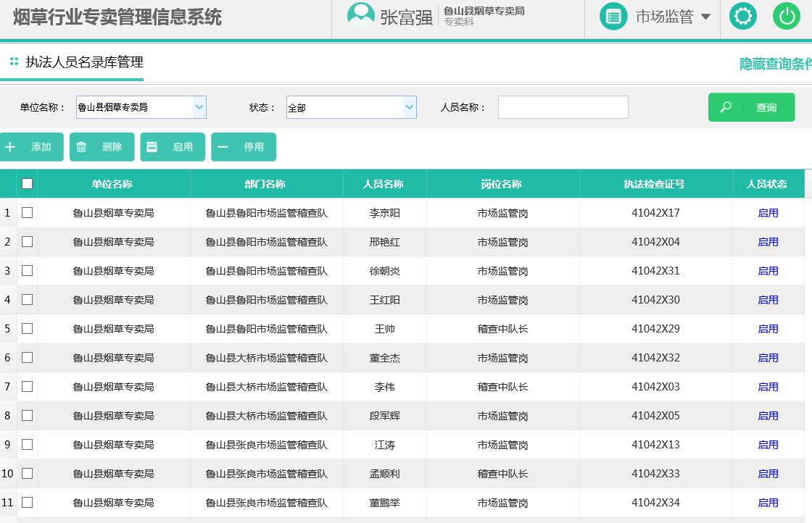Click certificate number 41042X31
Screen dimensions: 812x523
[x=655, y=270]
